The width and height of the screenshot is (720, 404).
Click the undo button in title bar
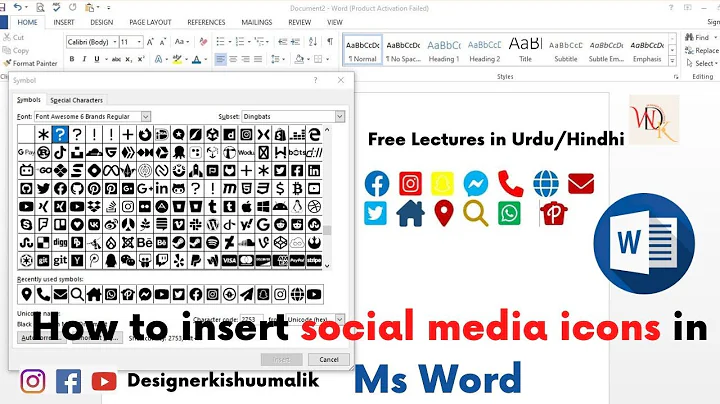(18, 7)
